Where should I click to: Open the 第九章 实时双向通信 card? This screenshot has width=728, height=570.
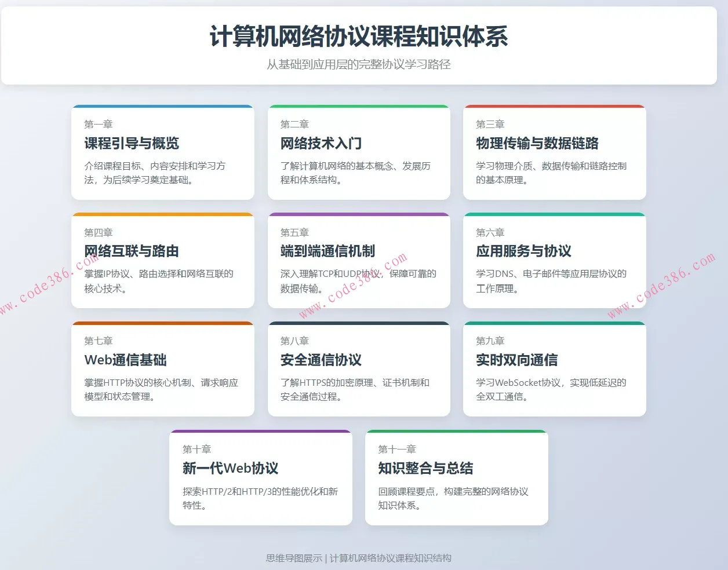(554, 369)
